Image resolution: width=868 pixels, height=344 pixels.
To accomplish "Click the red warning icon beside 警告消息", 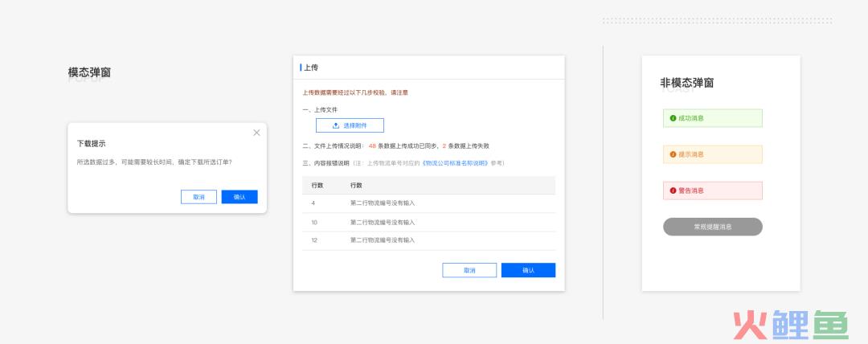I will (673, 190).
